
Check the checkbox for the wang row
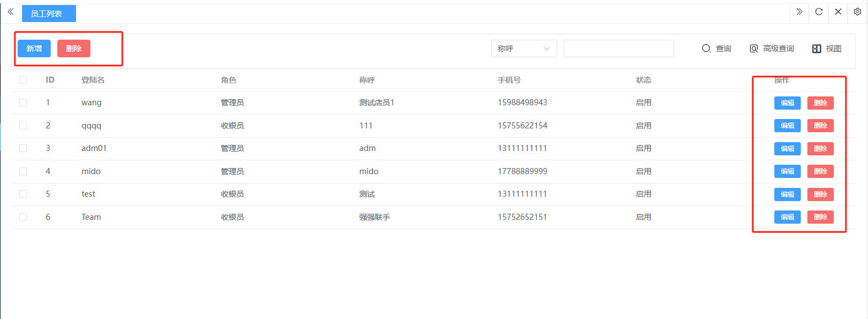(23, 102)
